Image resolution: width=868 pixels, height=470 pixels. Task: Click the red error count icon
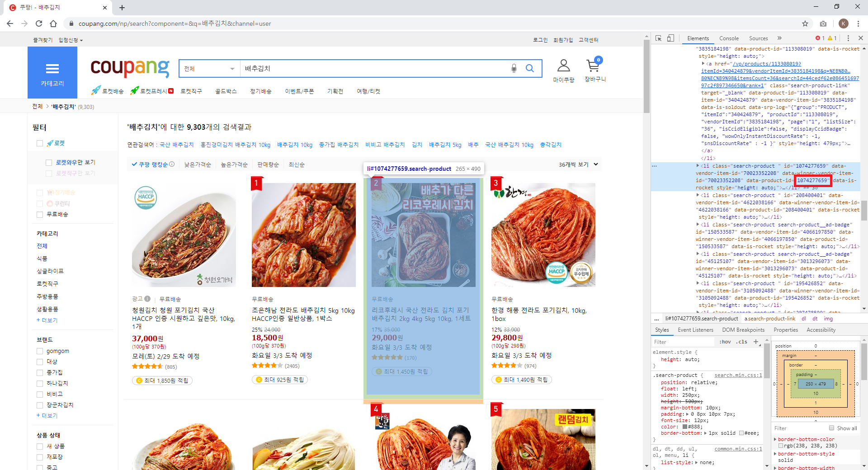[818, 38]
